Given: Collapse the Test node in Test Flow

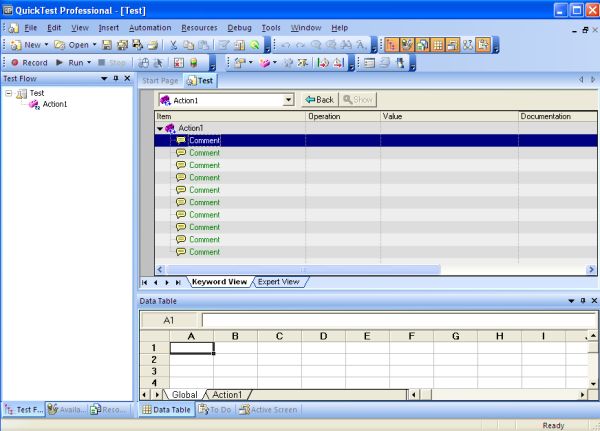Looking at the screenshot, I should (9, 93).
